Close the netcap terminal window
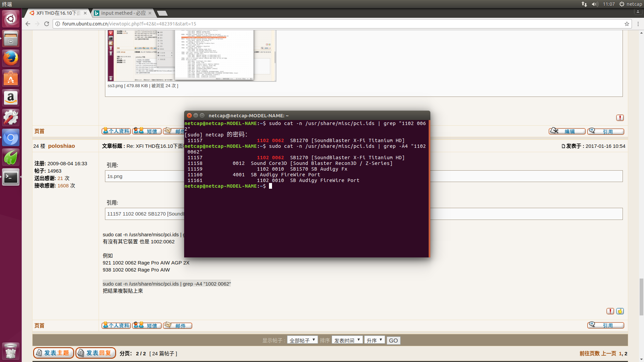 (189, 115)
